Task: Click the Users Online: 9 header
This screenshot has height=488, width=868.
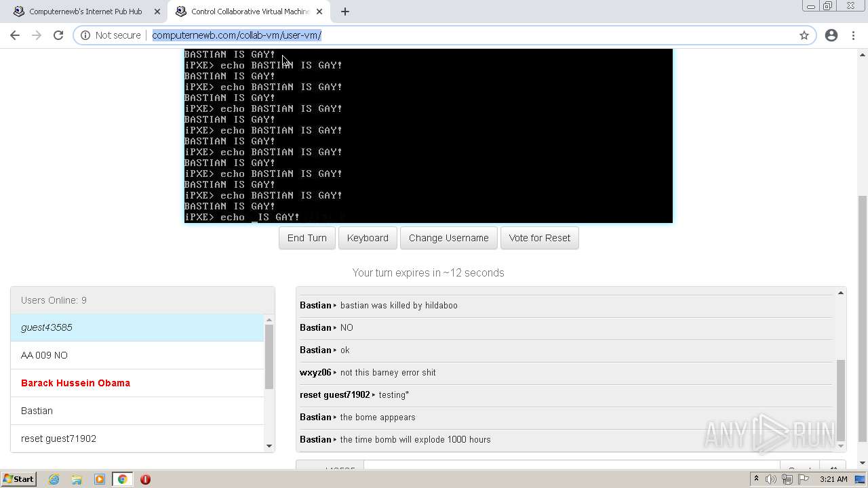Action: tap(142, 300)
